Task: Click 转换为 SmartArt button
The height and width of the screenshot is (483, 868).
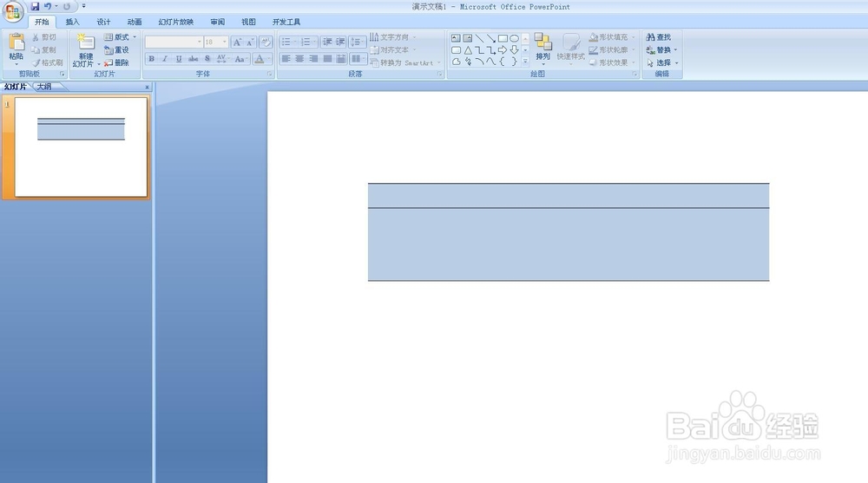Action: (x=404, y=62)
